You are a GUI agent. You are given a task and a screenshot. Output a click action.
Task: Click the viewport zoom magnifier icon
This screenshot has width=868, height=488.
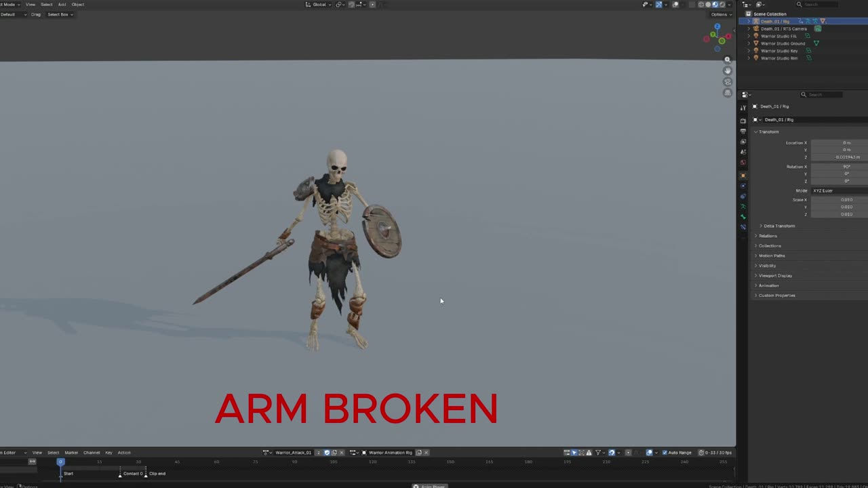pos(728,60)
